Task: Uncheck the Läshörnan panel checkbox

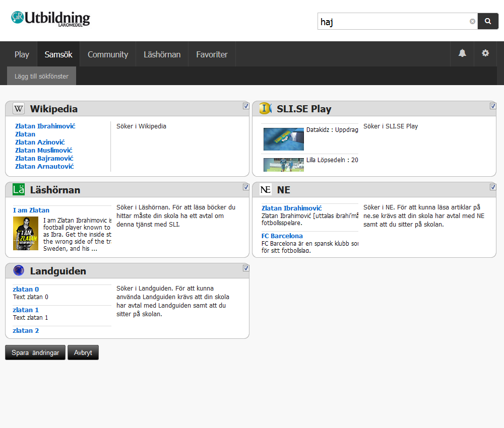Action: (246, 187)
